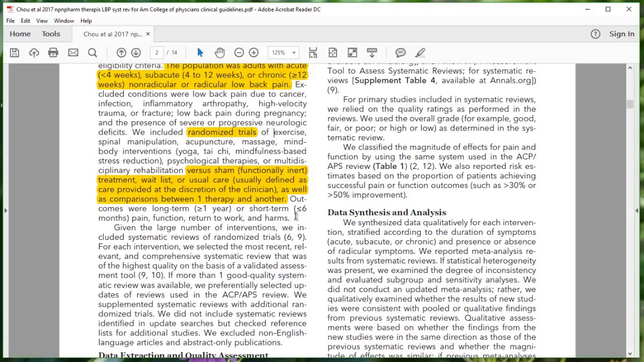Screen dimensions: 644x362
Task: Go to previous page arrow icon
Action: pyautogui.click(x=121, y=53)
